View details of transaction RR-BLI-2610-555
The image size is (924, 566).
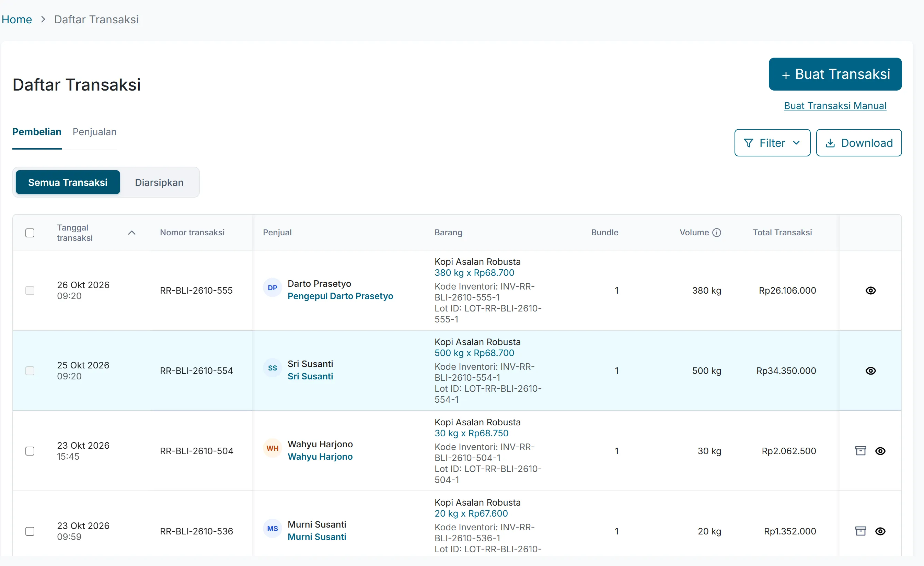click(870, 291)
